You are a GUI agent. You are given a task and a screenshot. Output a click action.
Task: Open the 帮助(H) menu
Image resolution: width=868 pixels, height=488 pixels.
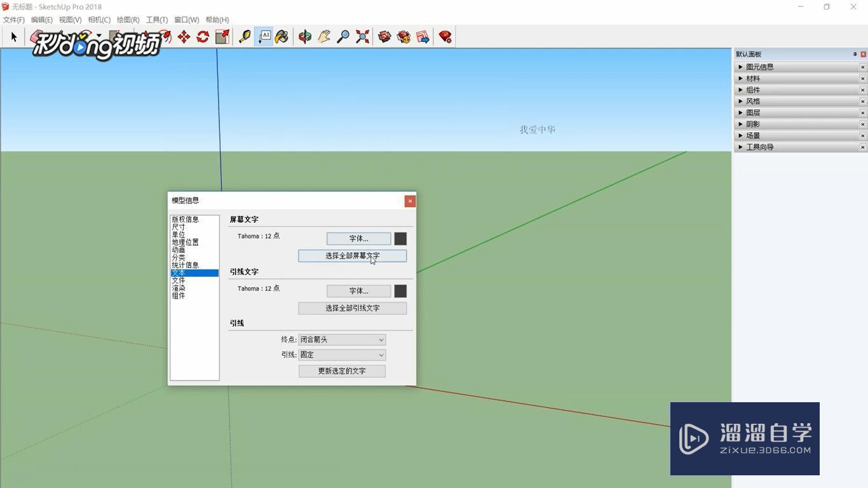(217, 20)
